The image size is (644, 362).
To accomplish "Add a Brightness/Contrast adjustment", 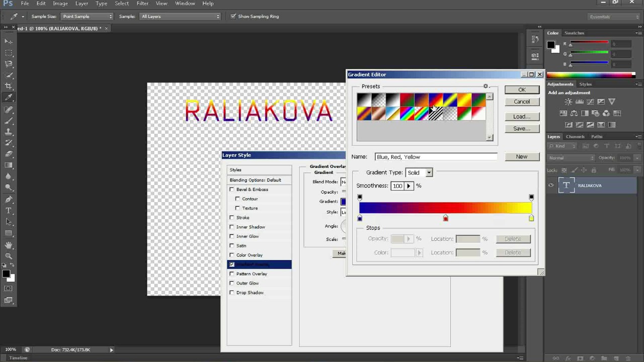I will (568, 102).
